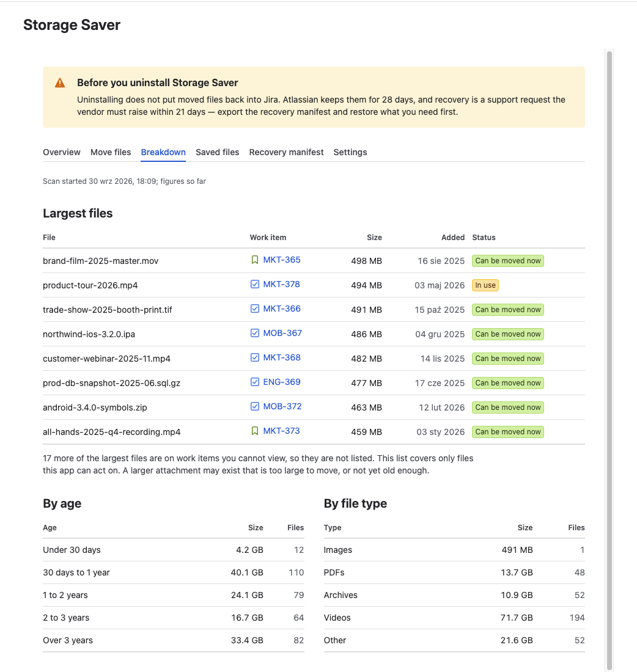Viewport: 637px width, 672px height.
Task: Follow the MKT-373 link
Action: pos(281,431)
